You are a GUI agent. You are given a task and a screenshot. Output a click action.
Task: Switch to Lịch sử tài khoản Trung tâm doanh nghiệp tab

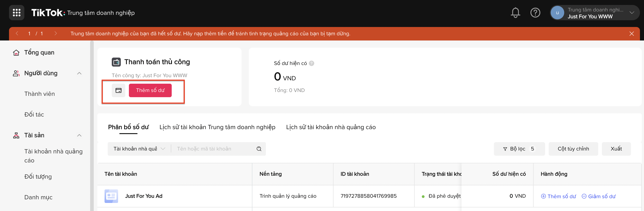pos(217,127)
